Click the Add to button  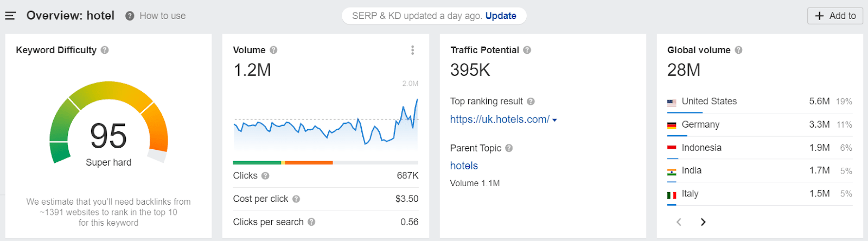[835, 16]
